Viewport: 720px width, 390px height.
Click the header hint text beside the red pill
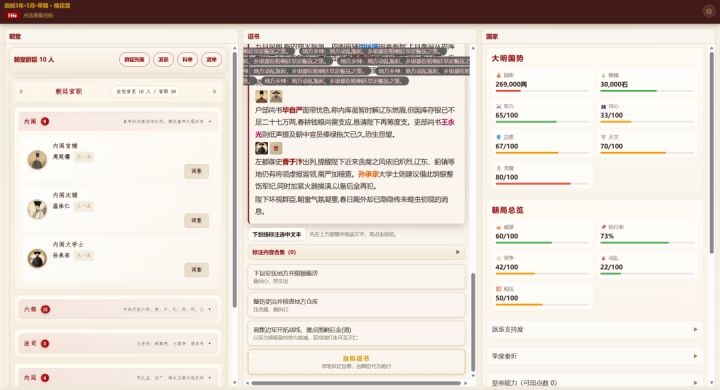tap(38, 15)
